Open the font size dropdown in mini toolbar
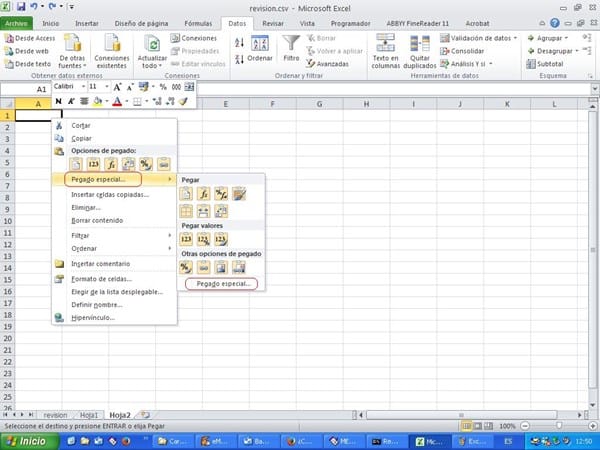Screen dimensions: 600x450 [x=107, y=87]
